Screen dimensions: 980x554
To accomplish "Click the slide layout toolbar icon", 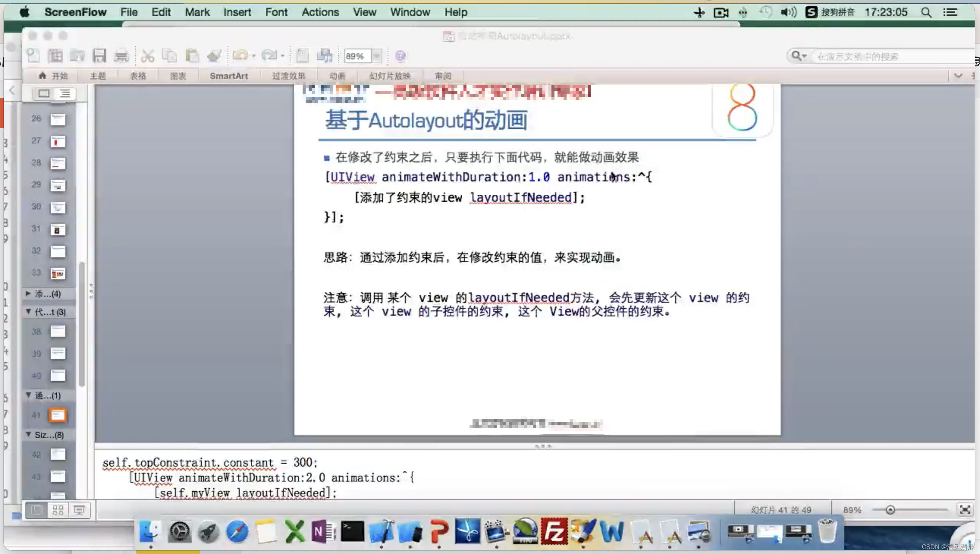I will [302, 56].
